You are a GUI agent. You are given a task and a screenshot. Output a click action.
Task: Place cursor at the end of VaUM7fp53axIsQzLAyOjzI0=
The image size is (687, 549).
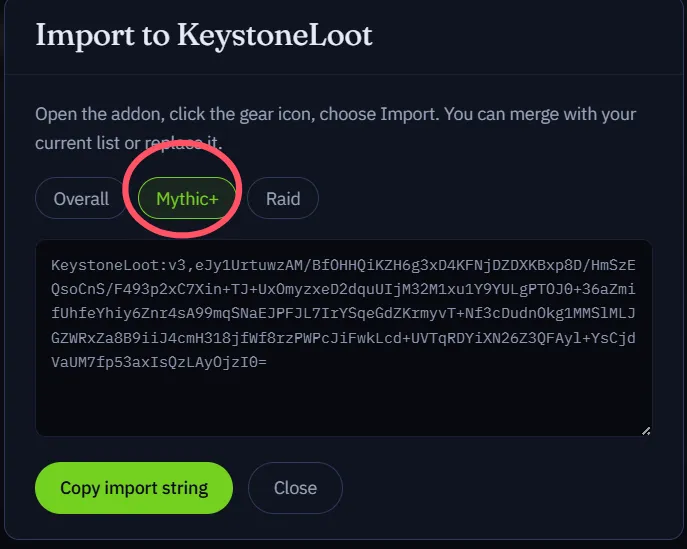[266, 362]
